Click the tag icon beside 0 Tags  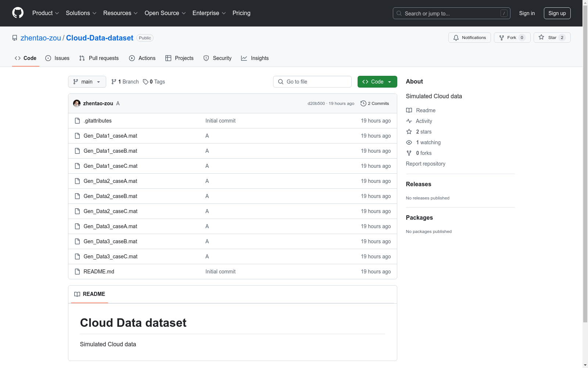click(x=146, y=82)
